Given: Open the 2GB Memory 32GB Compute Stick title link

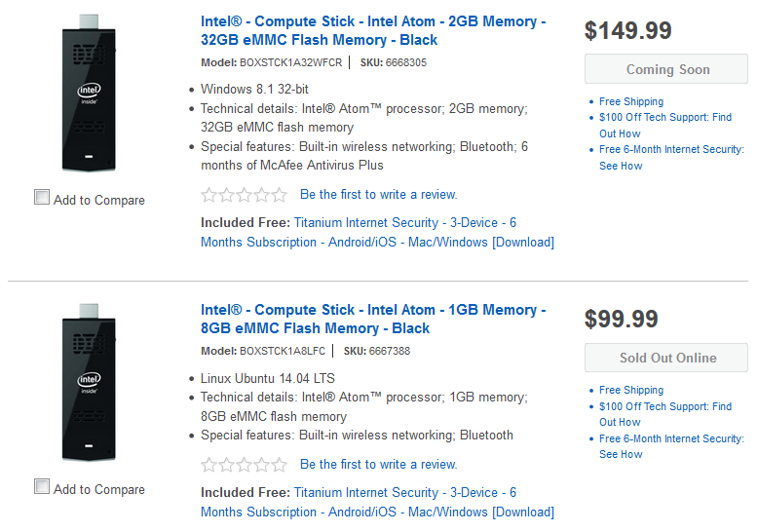Looking at the screenshot, I should 372,31.
